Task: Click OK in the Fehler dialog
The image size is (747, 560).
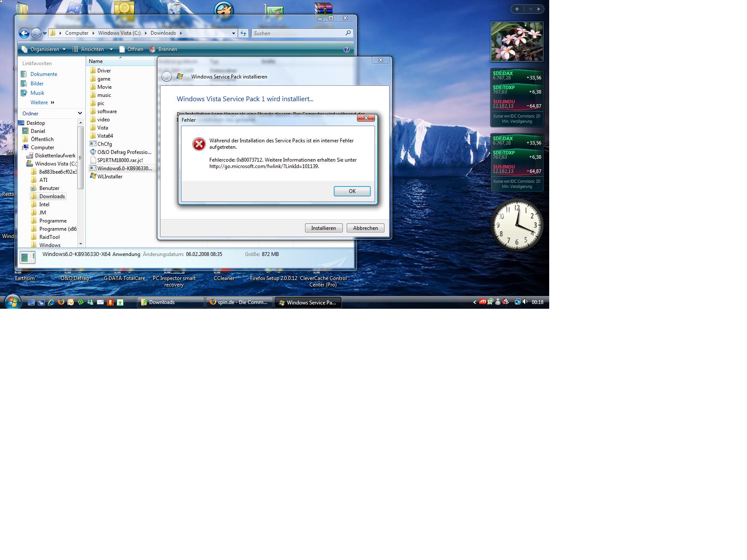Action: click(352, 191)
